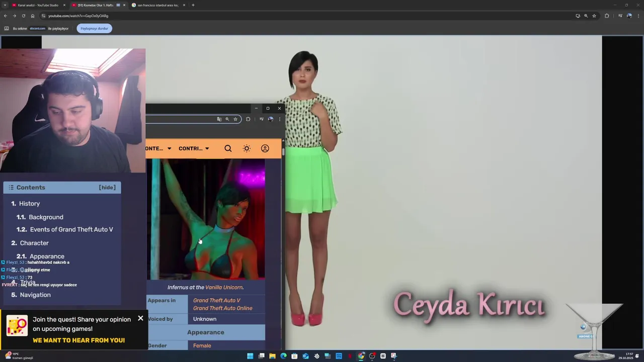Open Events of Grand Theft Auto V entry
Screen dimensions: 644x362
71,229
